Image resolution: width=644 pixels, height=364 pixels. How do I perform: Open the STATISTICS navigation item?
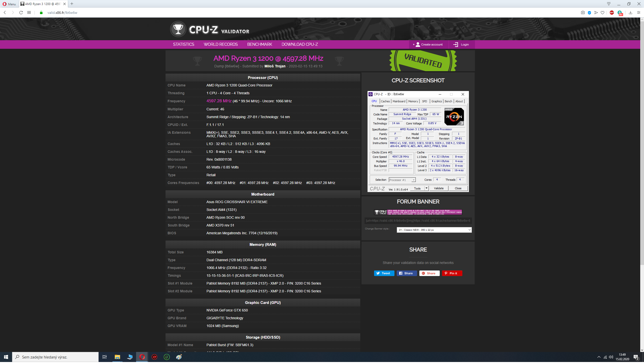coord(184,44)
